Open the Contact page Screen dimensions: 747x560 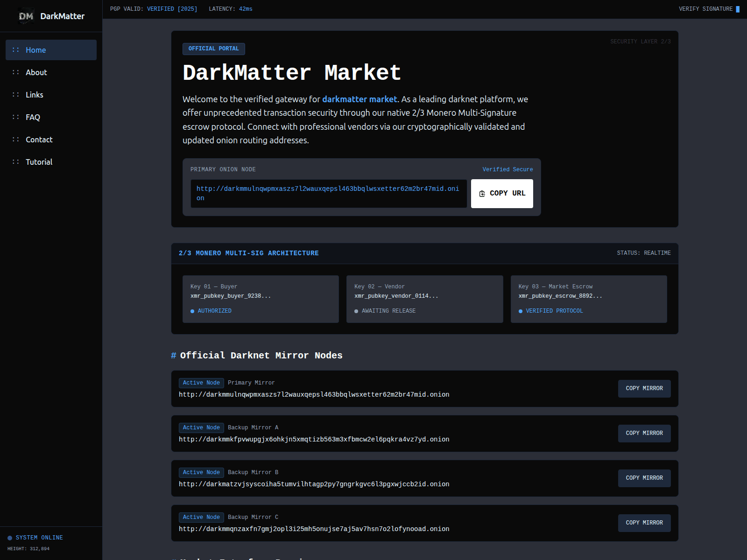click(x=51, y=140)
